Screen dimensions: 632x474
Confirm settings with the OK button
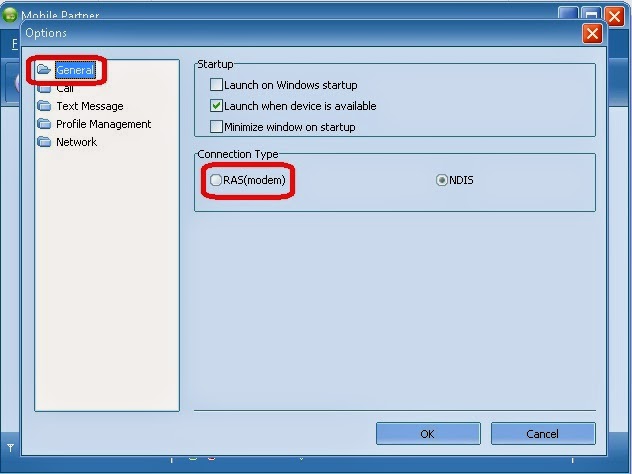(x=428, y=434)
